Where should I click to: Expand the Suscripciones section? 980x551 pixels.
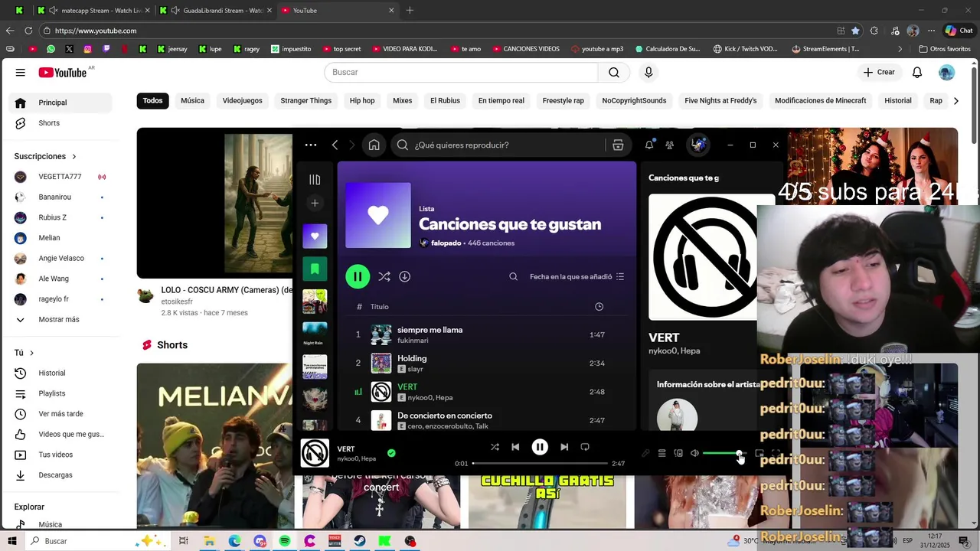point(45,156)
